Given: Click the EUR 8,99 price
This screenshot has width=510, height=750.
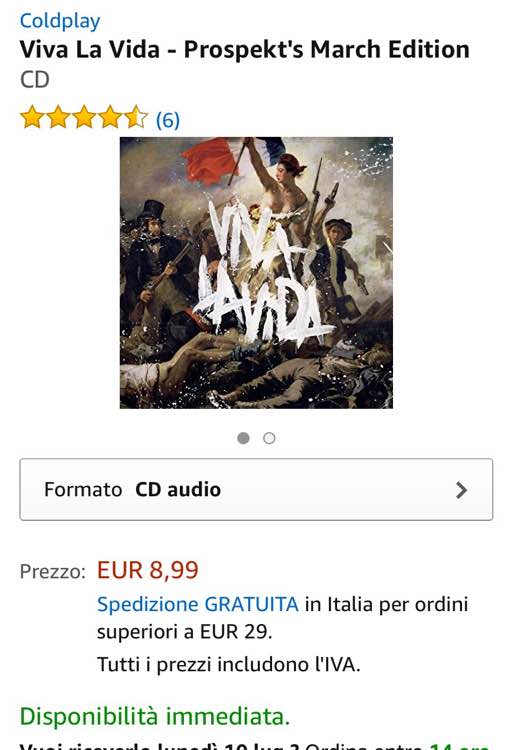Looking at the screenshot, I should [147, 570].
